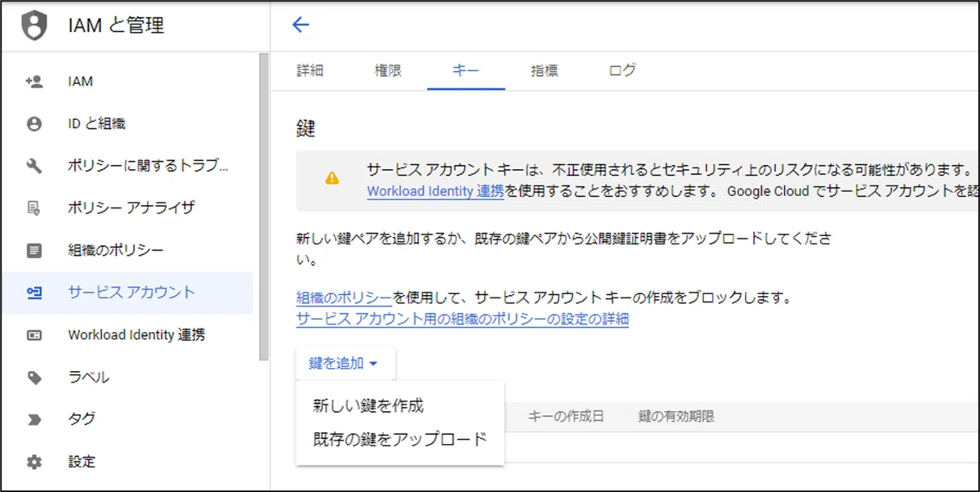
Task: Switch to the 指標 tab
Action: pyautogui.click(x=544, y=70)
